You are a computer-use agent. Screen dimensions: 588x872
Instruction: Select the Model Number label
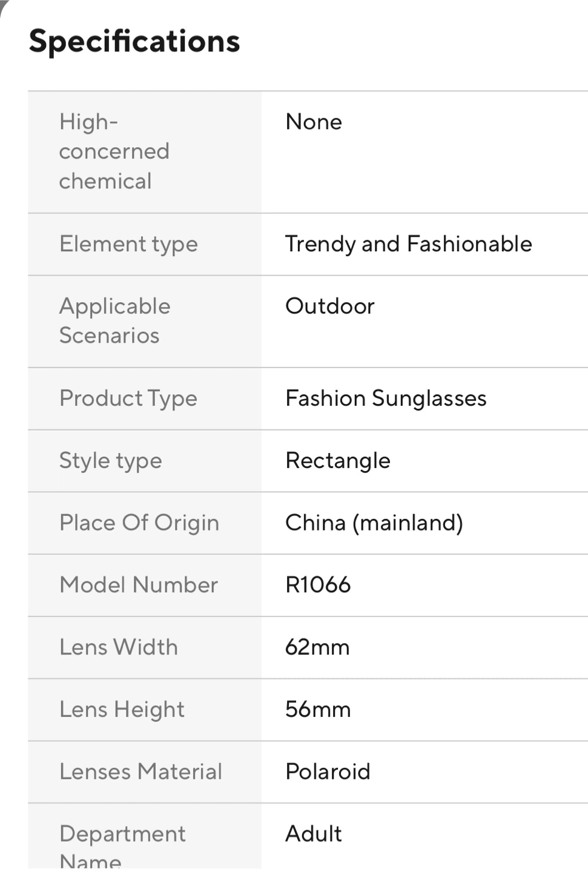coord(139,585)
